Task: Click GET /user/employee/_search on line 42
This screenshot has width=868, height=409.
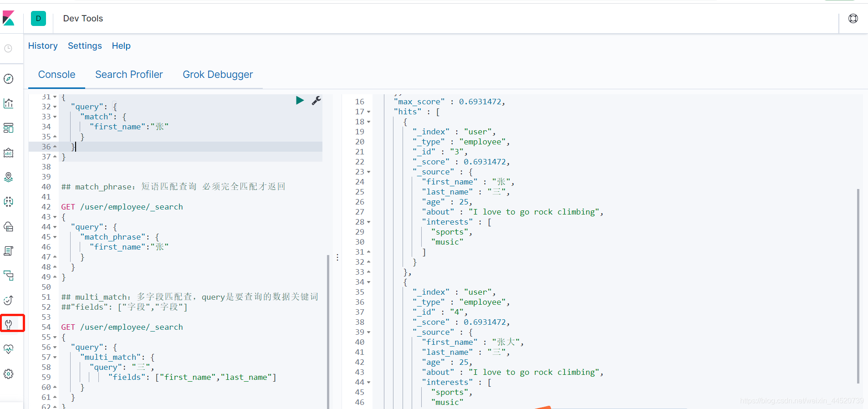Action: coord(122,207)
